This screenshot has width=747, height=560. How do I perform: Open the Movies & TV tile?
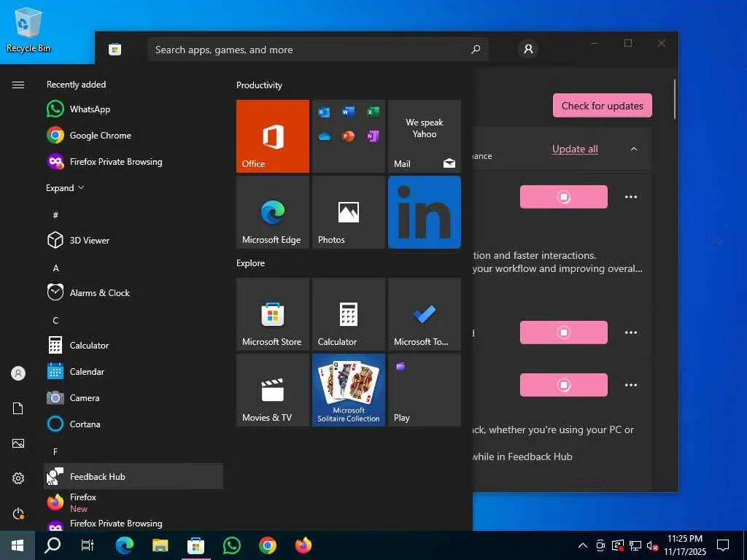coord(273,390)
